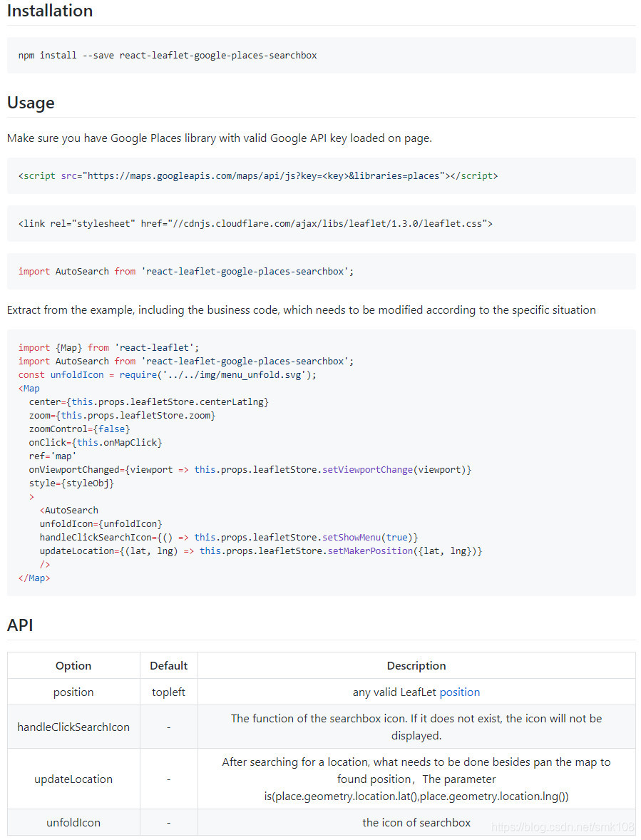Open the blue position link in Description column

point(459,692)
